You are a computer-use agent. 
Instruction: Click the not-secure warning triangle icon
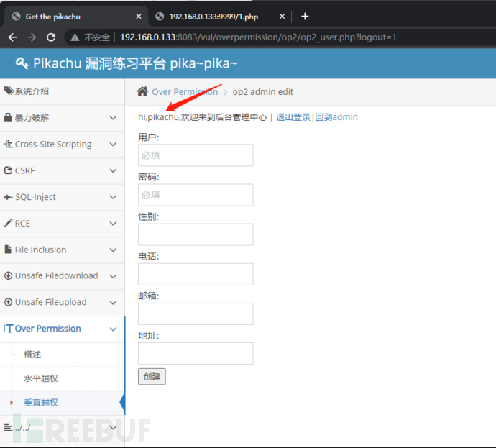(x=75, y=37)
